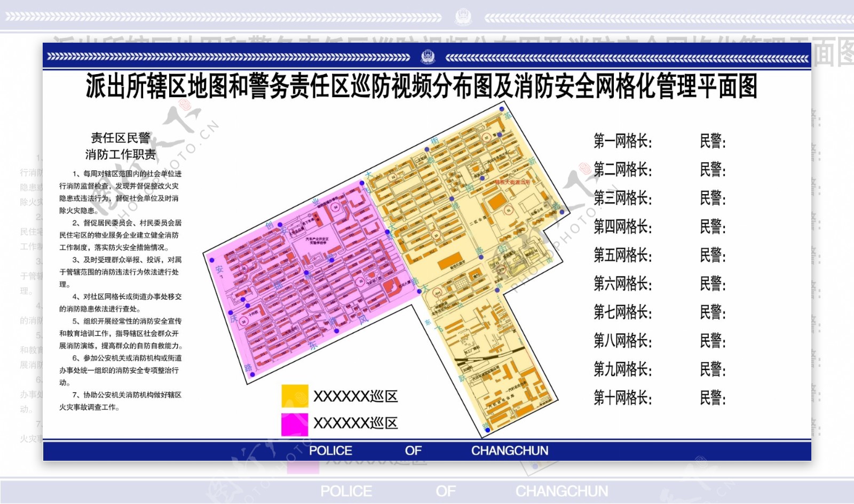This screenshot has width=854, height=504.
Task: Click the 第四网格长 label
Action: point(623,227)
